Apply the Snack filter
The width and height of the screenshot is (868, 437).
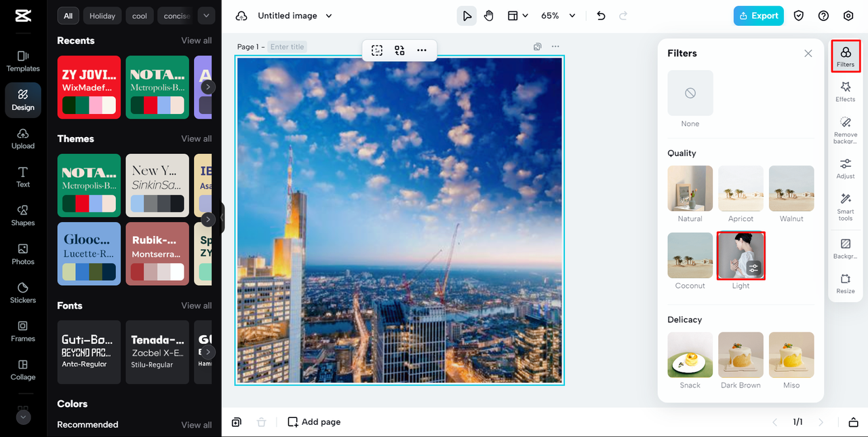click(690, 355)
